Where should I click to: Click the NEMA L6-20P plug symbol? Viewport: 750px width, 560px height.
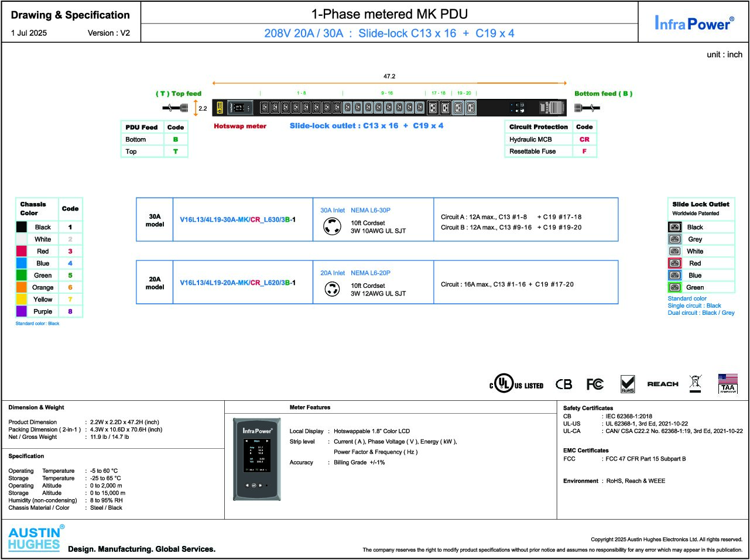pyautogui.click(x=332, y=288)
